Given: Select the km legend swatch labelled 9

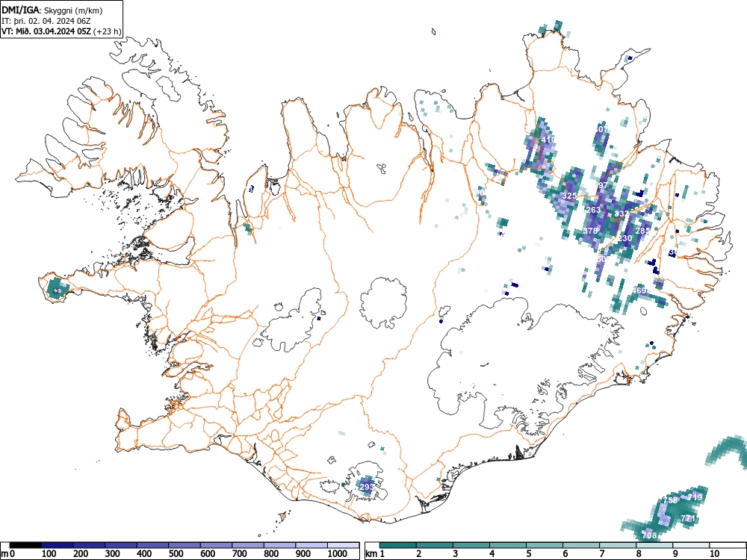Looking at the screenshot, I should tap(691, 545).
